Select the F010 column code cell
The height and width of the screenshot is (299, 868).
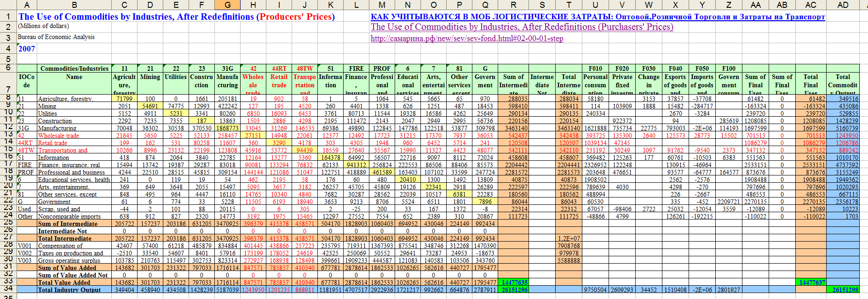[595, 68]
